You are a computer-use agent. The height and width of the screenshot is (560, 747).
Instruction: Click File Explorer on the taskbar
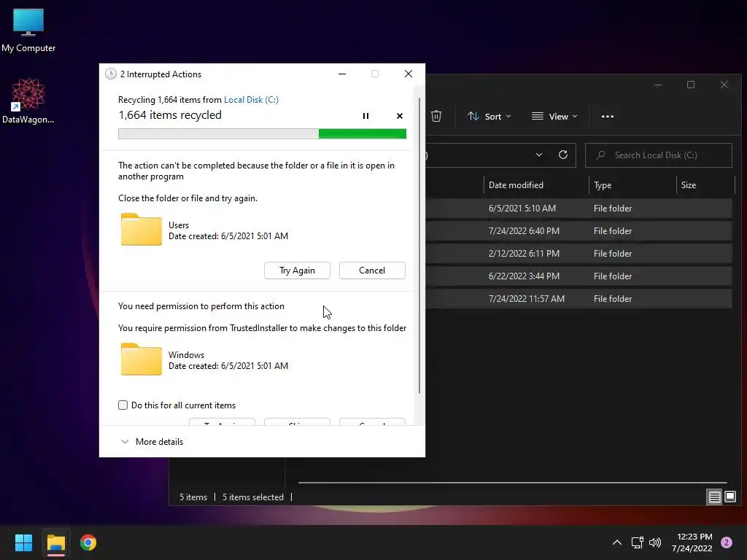tap(55, 542)
